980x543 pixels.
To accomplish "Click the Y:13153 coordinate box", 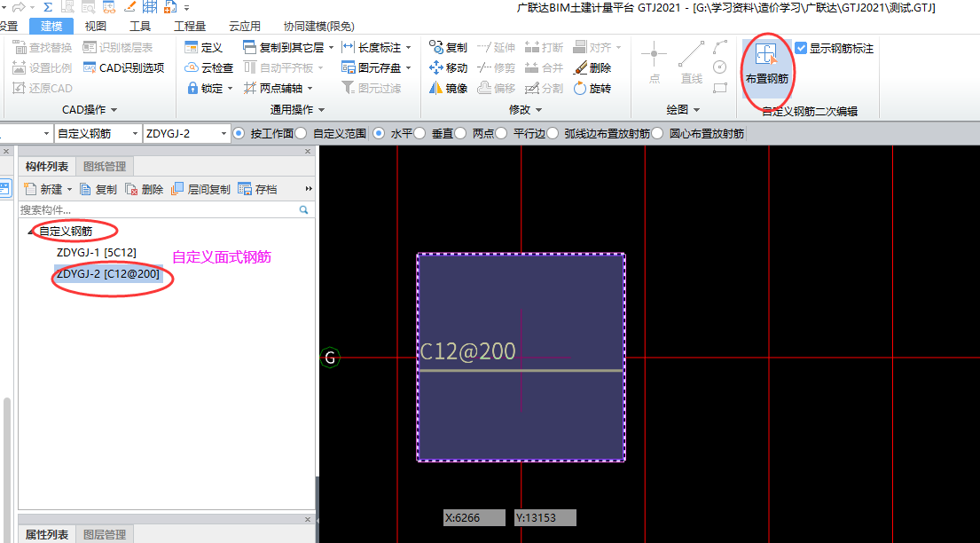I will pyautogui.click(x=545, y=517).
